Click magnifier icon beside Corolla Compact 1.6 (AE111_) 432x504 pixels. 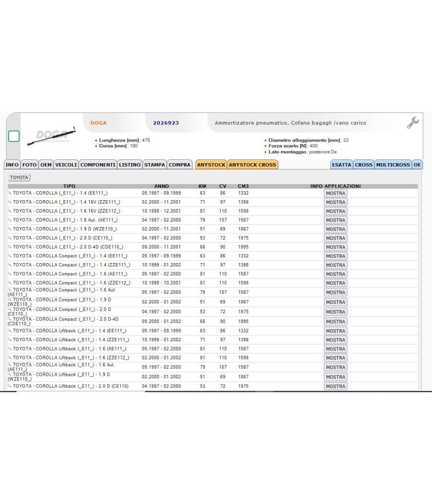point(10,274)
